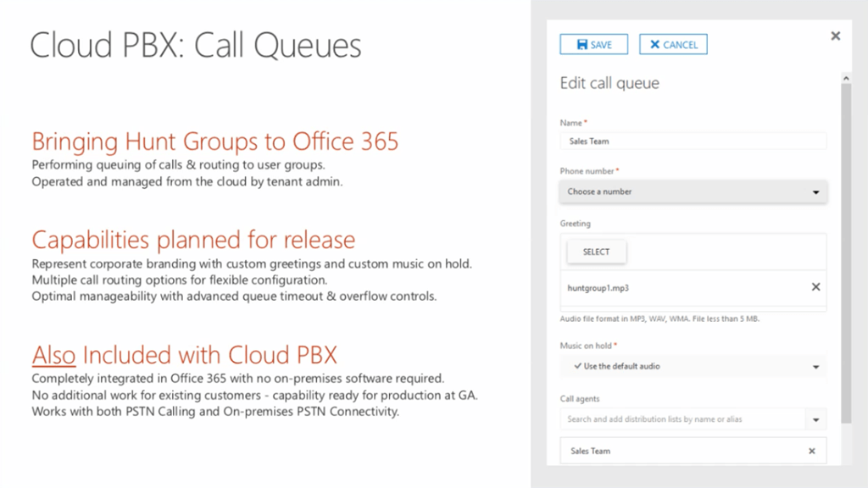The height and width of the screenshot is (488, 868).
Task: Remove the huntgroup1.mp3 greeting file
Action: click(815, 287)
